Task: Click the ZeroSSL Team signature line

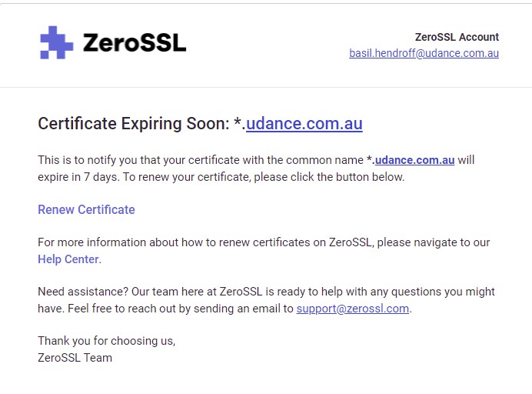Action: (x=75, y=358)
